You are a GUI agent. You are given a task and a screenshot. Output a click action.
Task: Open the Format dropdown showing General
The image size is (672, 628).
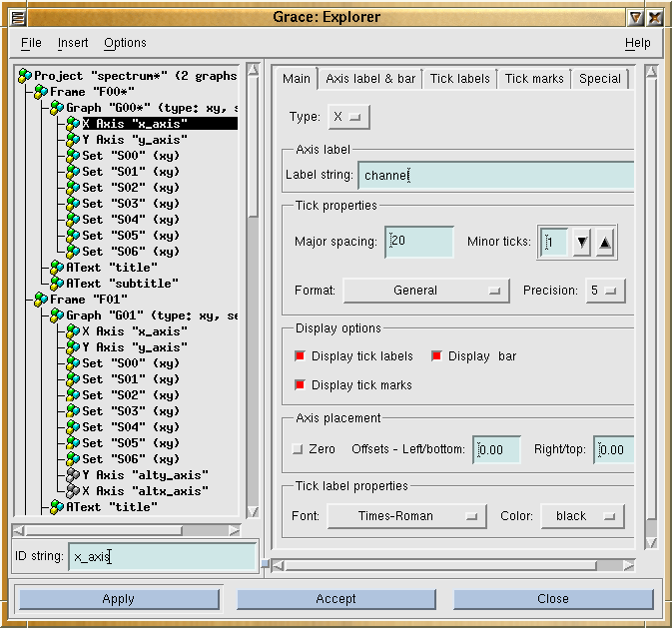(425, 291)
